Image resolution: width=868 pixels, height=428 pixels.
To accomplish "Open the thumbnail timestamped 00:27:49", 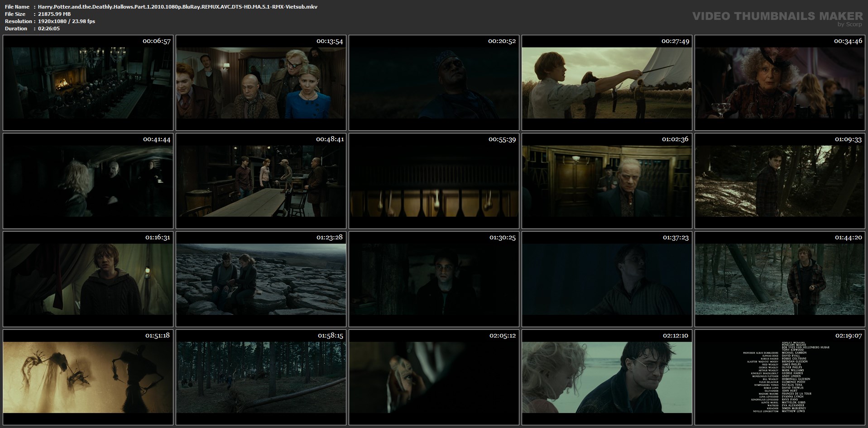I will click(x=607, y=83).
